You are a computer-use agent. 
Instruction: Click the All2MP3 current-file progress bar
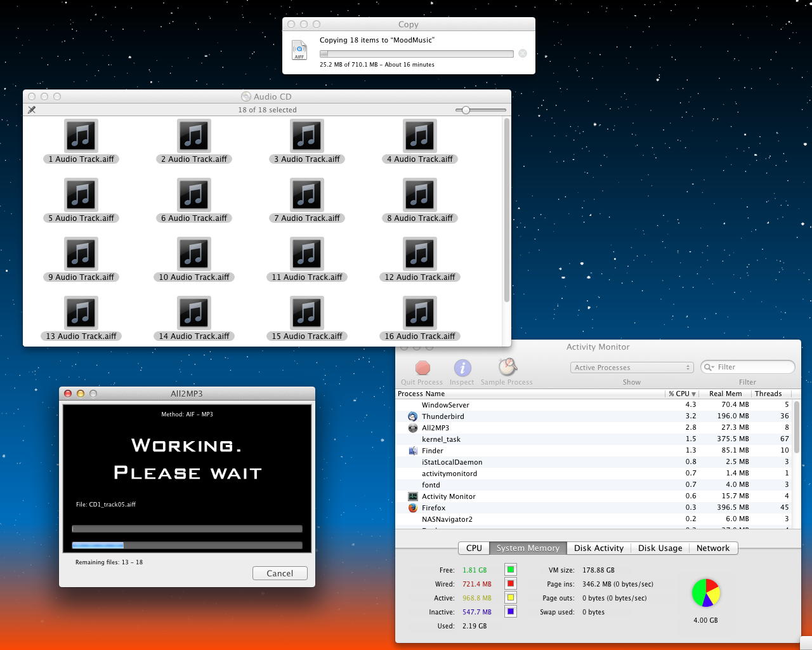point(187,528)
